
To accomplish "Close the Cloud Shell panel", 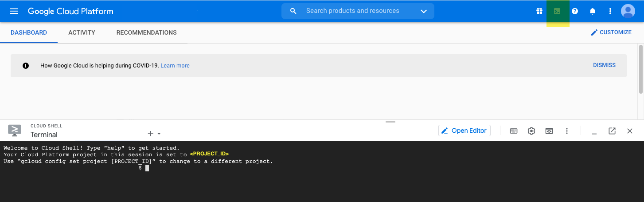I will (x=630, y=131).
